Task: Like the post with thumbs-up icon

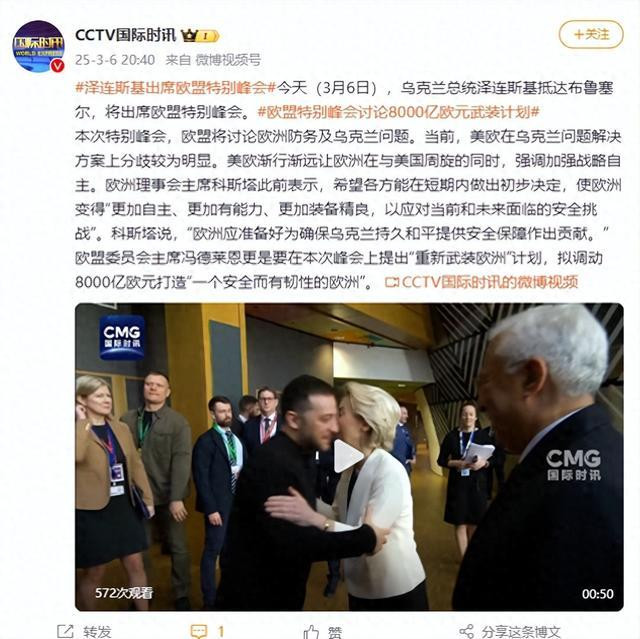Action: [311, 632]
